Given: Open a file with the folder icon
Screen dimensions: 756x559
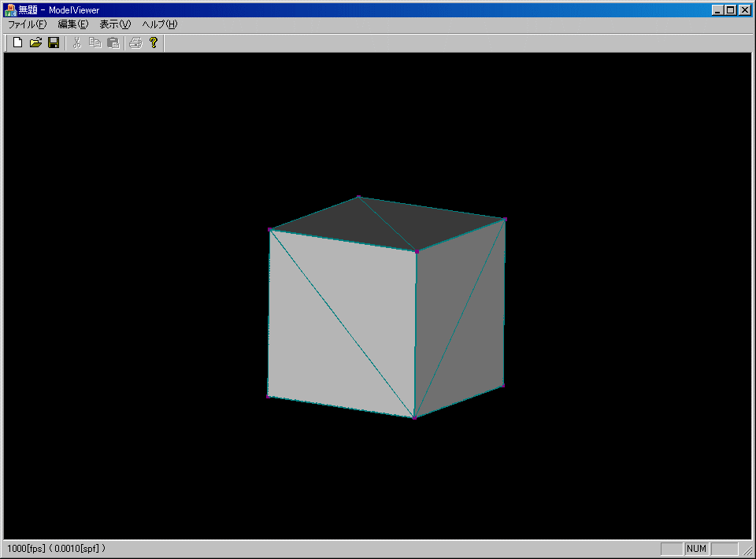Looking at the screenshot, I should click(x=35, y=43).
